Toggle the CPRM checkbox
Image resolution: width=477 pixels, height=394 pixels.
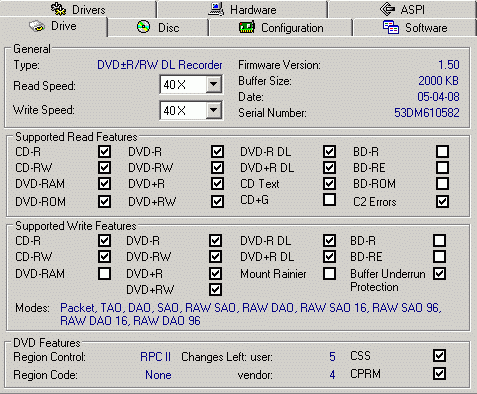[439, 374]
